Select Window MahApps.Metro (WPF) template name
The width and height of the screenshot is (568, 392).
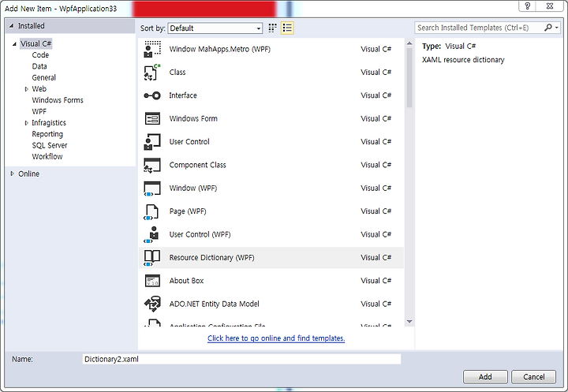(220, 49)
